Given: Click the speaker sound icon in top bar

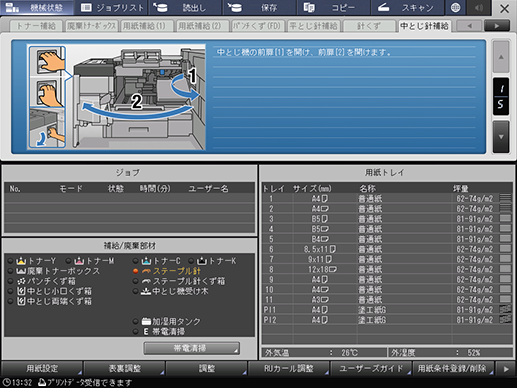Looking at the screenshot, I should (479, 7).
